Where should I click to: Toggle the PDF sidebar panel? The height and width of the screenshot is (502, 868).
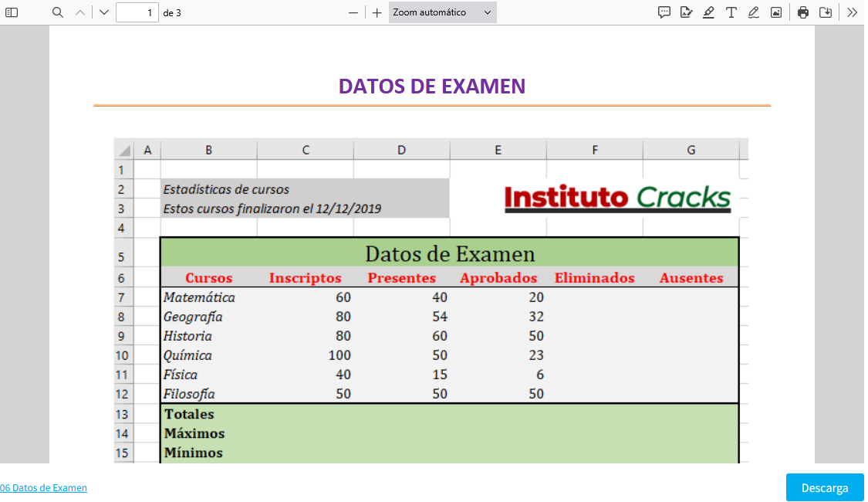12,12
